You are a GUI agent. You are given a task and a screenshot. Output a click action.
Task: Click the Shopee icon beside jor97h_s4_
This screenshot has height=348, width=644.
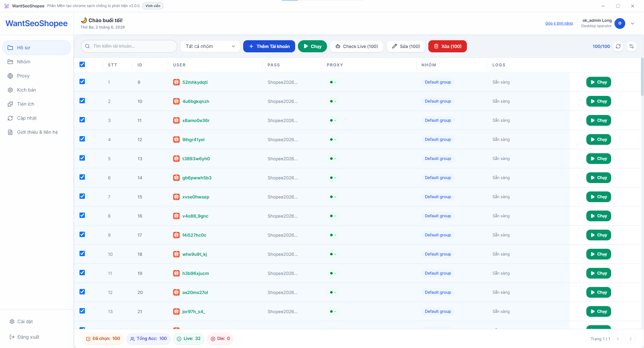point(176,311)
